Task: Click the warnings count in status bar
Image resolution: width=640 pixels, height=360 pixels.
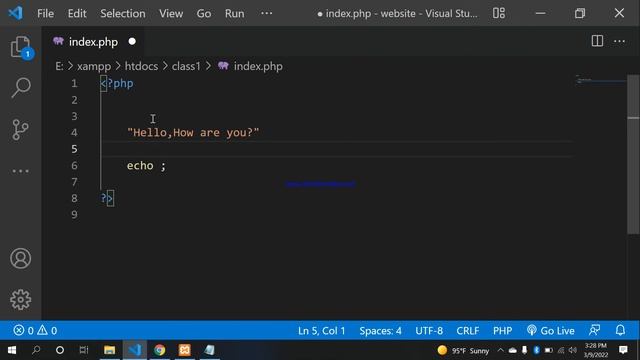Action: 47,330
